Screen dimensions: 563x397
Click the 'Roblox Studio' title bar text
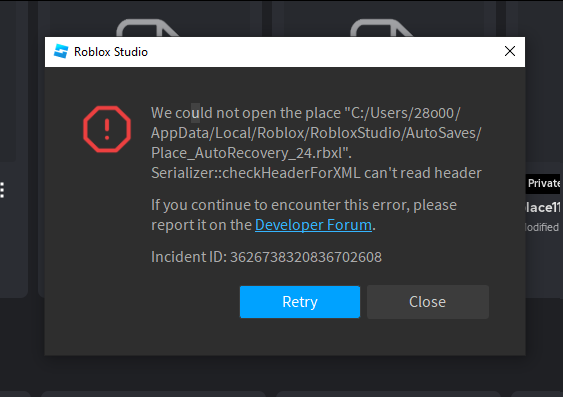111,52
